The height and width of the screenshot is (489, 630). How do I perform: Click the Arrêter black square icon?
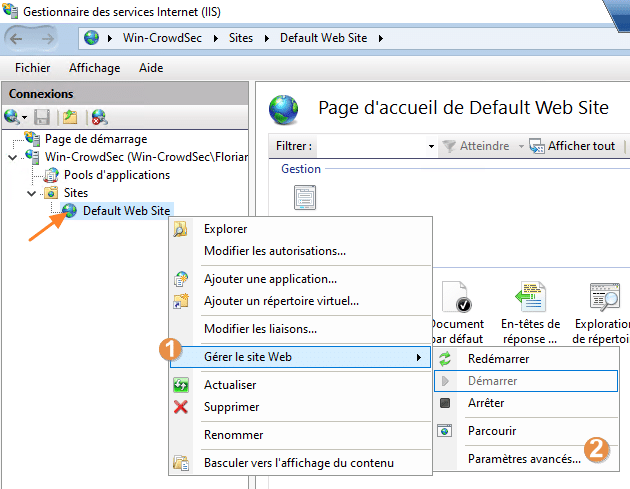pyautogui.click(x=445, y=403)
